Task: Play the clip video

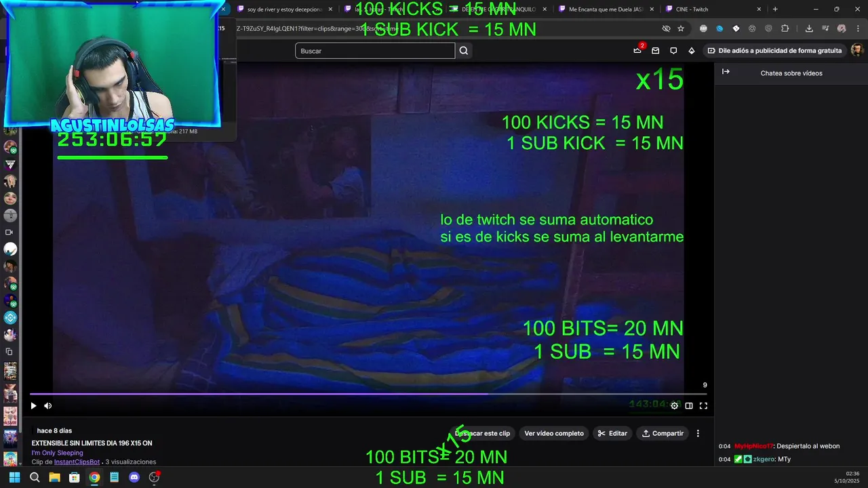Action: pos(33,406)
